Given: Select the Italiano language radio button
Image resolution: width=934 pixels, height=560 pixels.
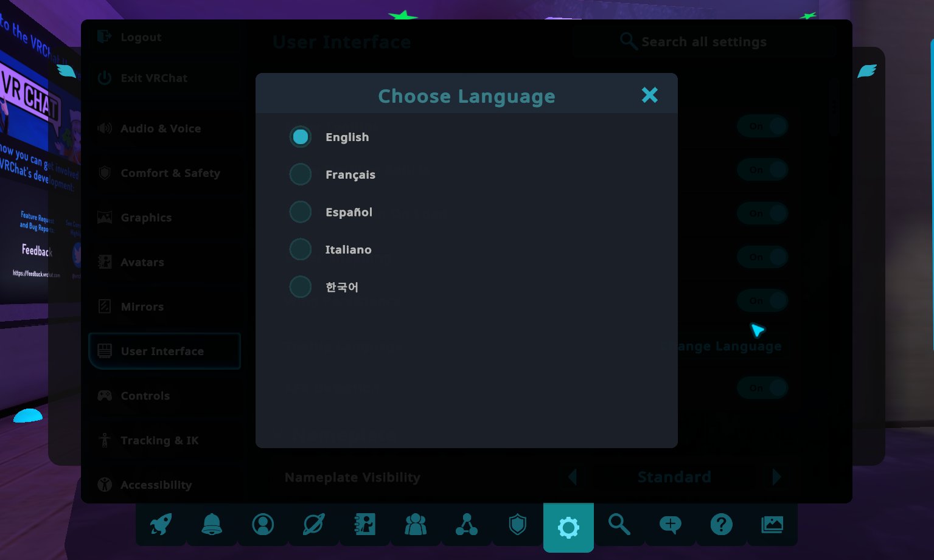Looking at the screenshot, I should (301, 249).
